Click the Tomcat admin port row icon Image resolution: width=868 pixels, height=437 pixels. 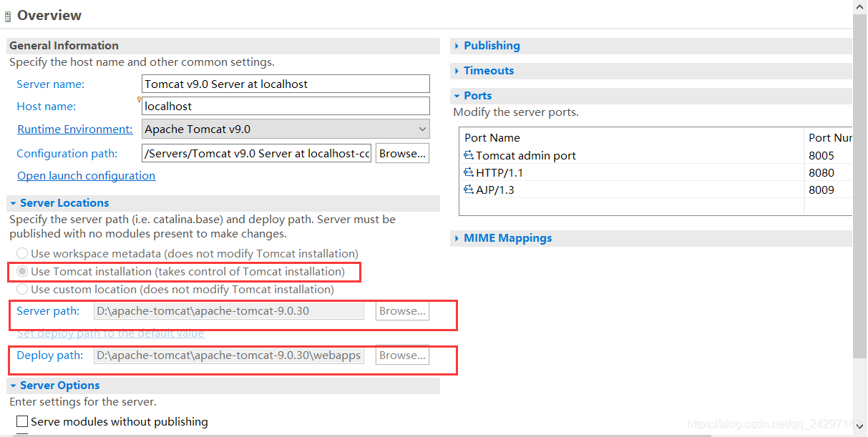pyautogui.click(x=469, y=155)
